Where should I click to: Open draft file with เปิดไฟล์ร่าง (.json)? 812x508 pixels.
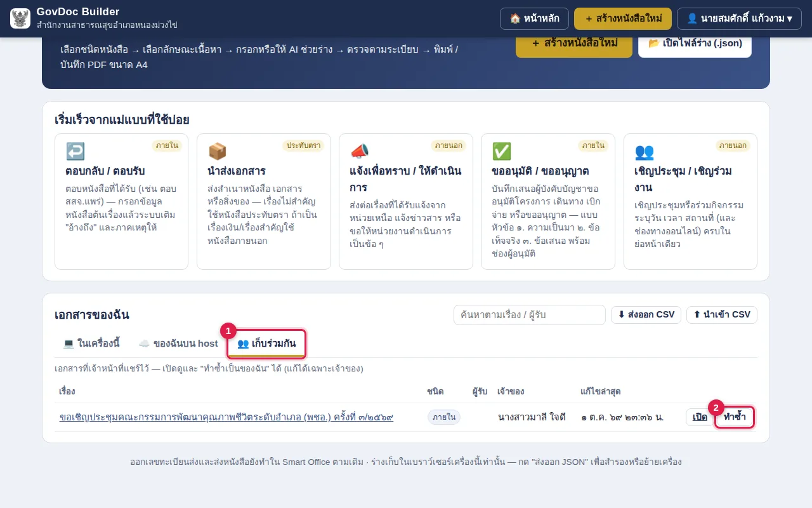(x=695, y=43)
